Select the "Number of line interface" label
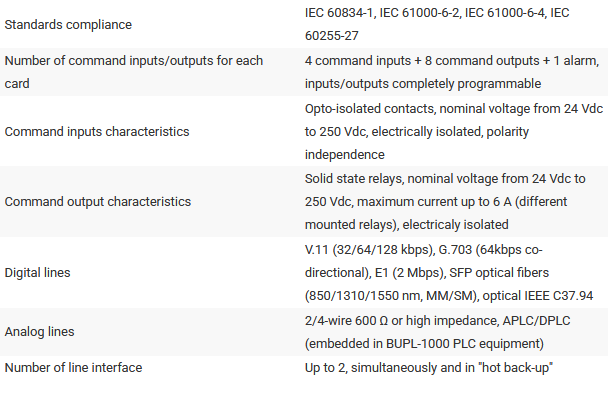Screen dimensions: 613x401 [x=74, y=367]
